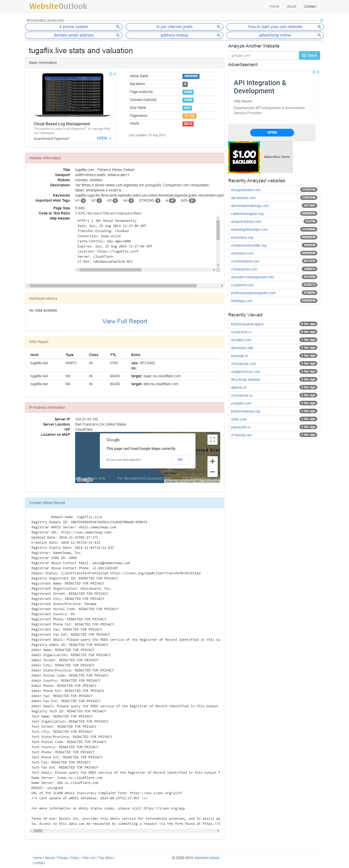Open youtube.com in recently viewed
Image resolution: width=349 pixels, height=868 pixels.
click(241, 403)
